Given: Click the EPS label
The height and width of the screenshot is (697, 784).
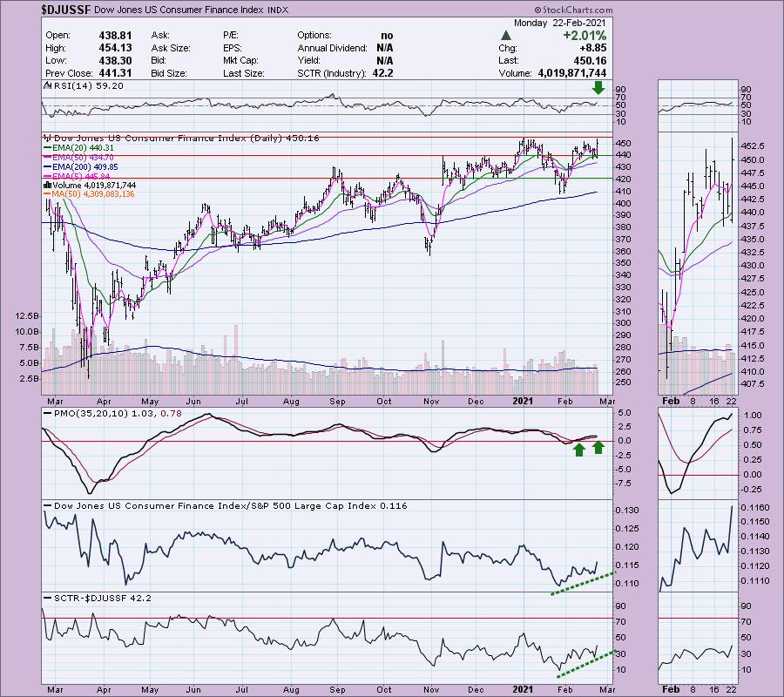Looking at the screenshot, I should [233, 48].
